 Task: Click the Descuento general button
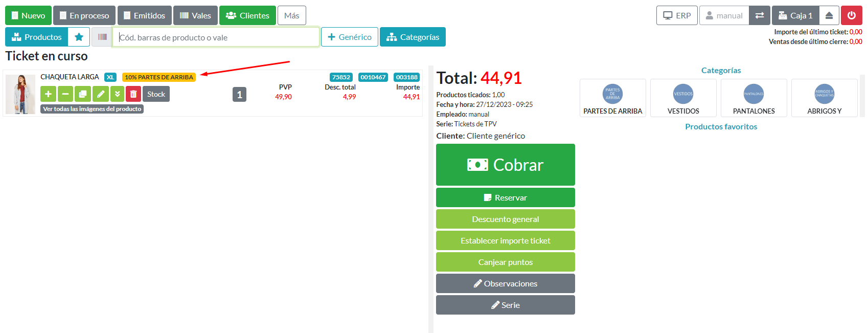tap(505, 219)
